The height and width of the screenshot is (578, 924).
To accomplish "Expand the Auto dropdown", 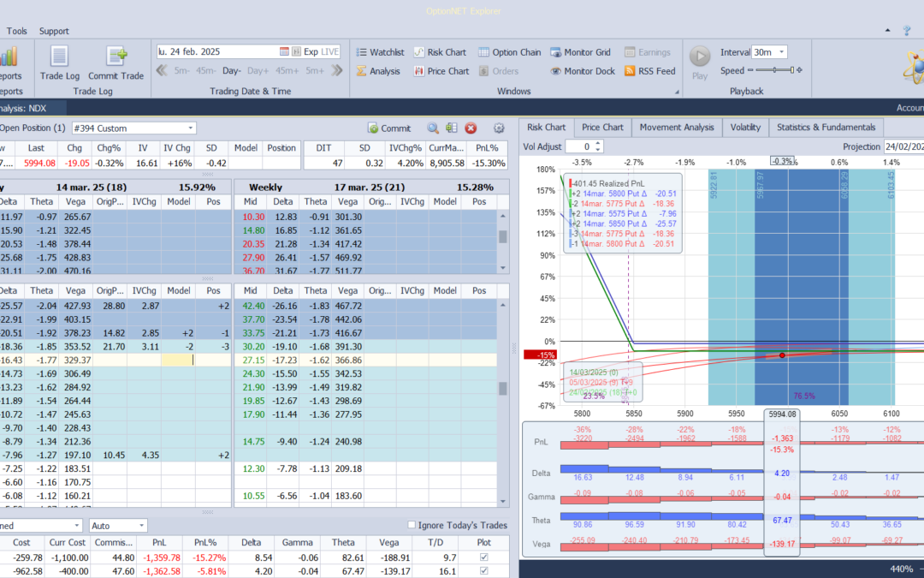I will [141, 525].
